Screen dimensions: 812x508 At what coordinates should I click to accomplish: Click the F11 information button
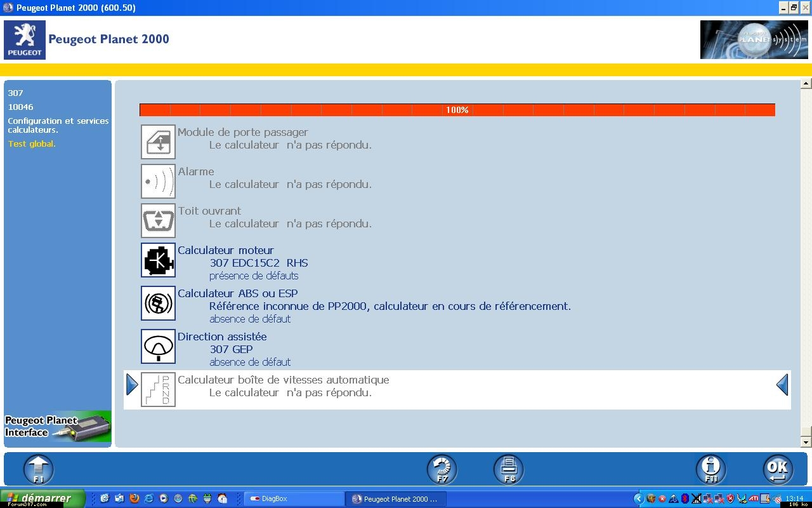point(711,471)
